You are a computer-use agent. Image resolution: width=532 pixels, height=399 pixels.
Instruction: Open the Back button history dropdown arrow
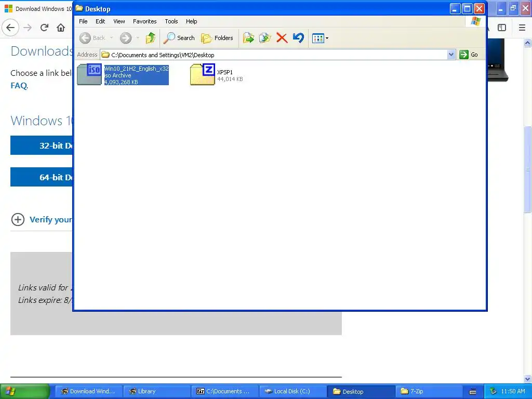click(x=111, y=38)
